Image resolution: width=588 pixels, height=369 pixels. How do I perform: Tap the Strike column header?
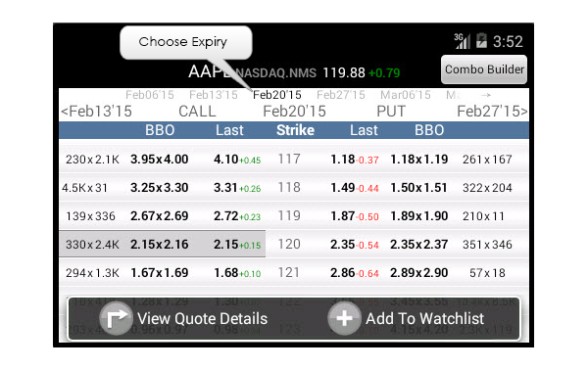[x=295, y=130]
